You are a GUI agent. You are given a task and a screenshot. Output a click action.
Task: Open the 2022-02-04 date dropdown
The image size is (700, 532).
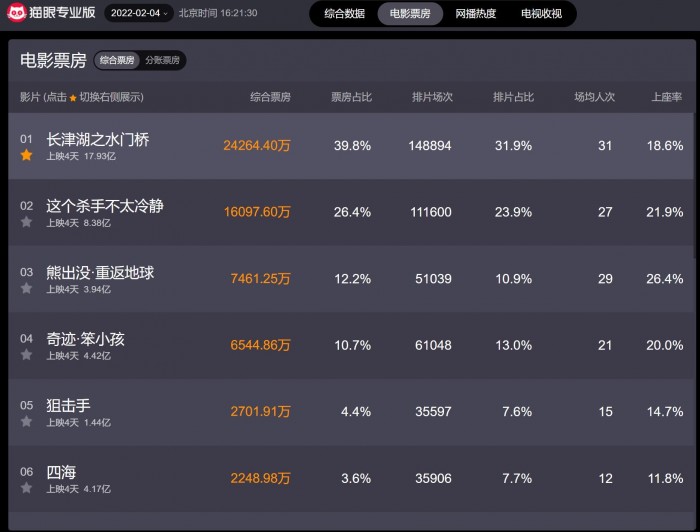tap(139, 13)
